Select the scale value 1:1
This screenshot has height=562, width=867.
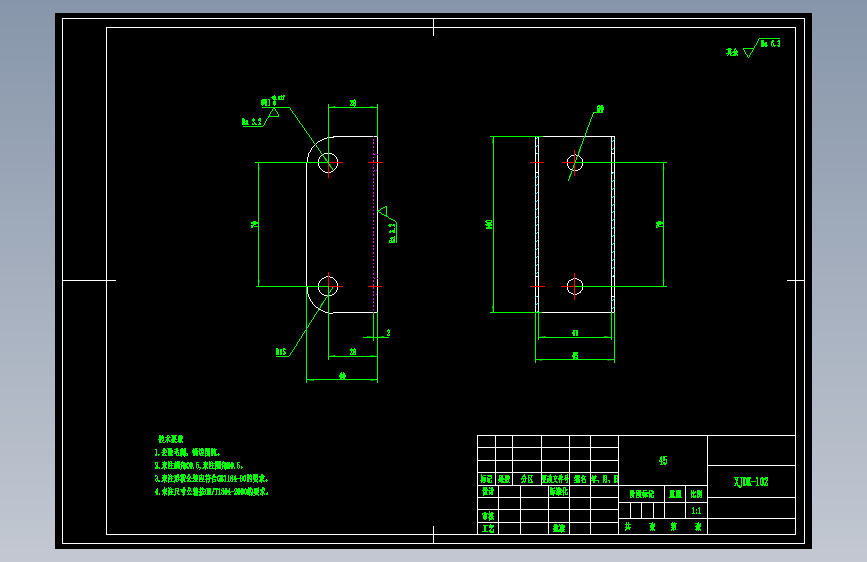pos(696,511)
